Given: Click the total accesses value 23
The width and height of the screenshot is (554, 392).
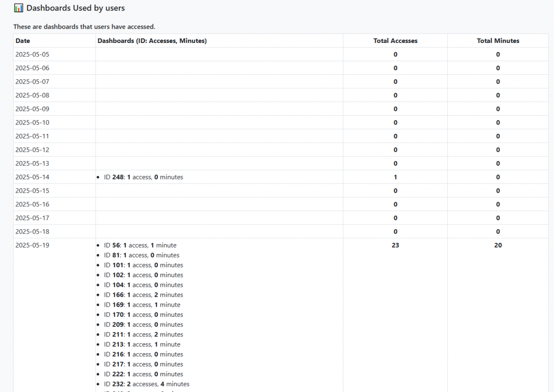Looking at the screenshot, I should click(x=395, y=245).
